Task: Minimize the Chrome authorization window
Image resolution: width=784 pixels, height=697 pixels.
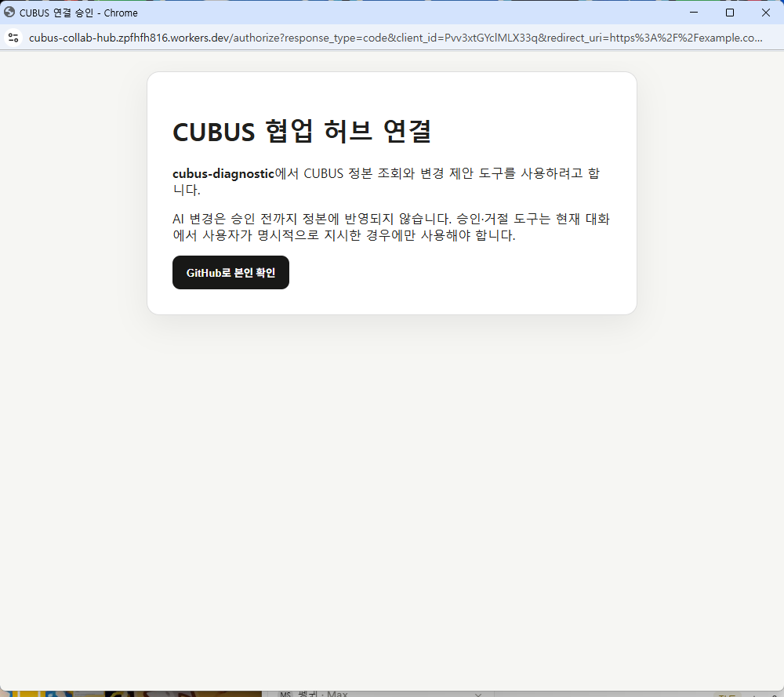Action: click(694, 13)
